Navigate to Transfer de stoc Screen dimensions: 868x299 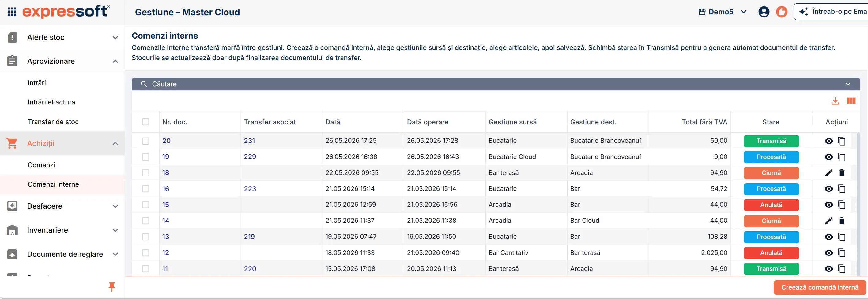pyautogui.click(x=53, y=122)
